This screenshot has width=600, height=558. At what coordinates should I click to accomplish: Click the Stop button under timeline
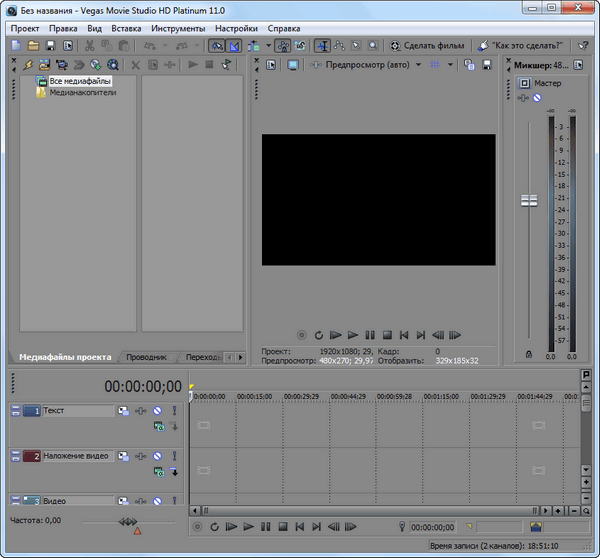[x=283, y=527]
